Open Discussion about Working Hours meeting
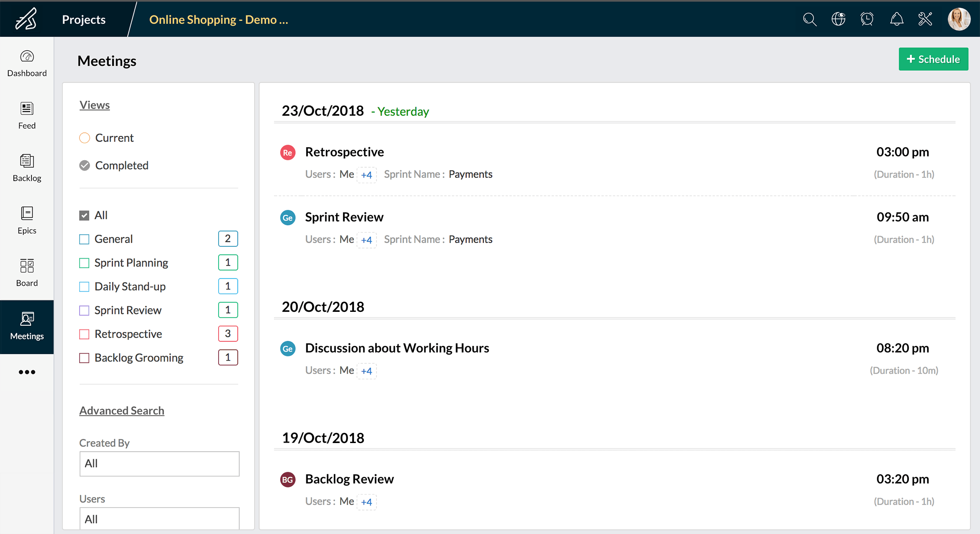The height and width of the screenshot is (534, 980). tap(397, 348)
